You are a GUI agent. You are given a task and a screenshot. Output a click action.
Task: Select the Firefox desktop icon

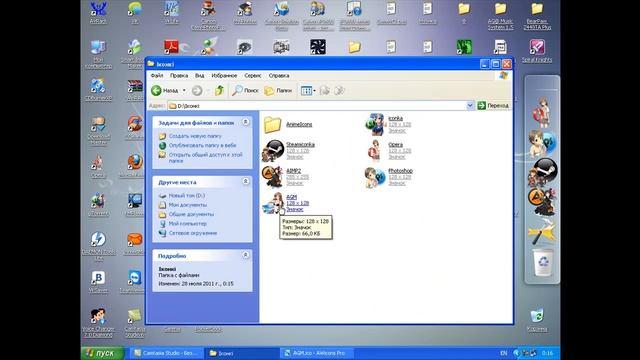pos(134,165)
